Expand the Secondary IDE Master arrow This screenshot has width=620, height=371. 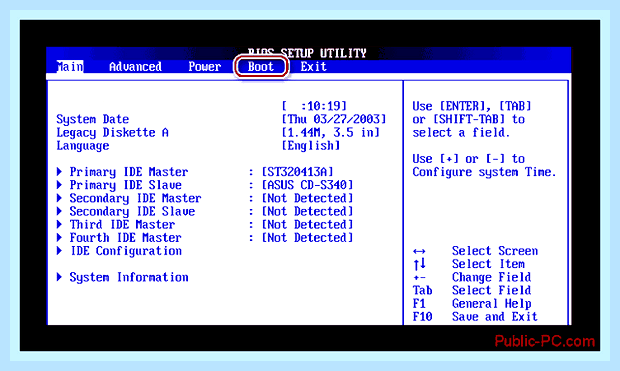click(59, 198)
